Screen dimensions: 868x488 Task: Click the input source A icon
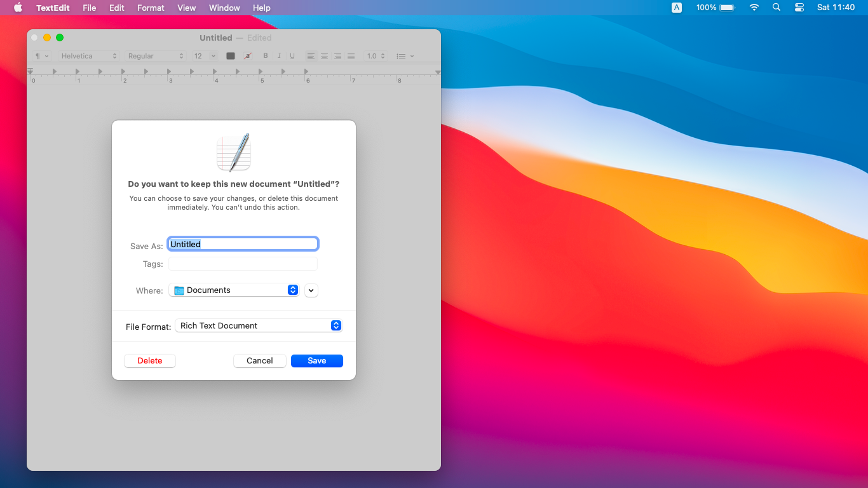click(x=677, y=8)
